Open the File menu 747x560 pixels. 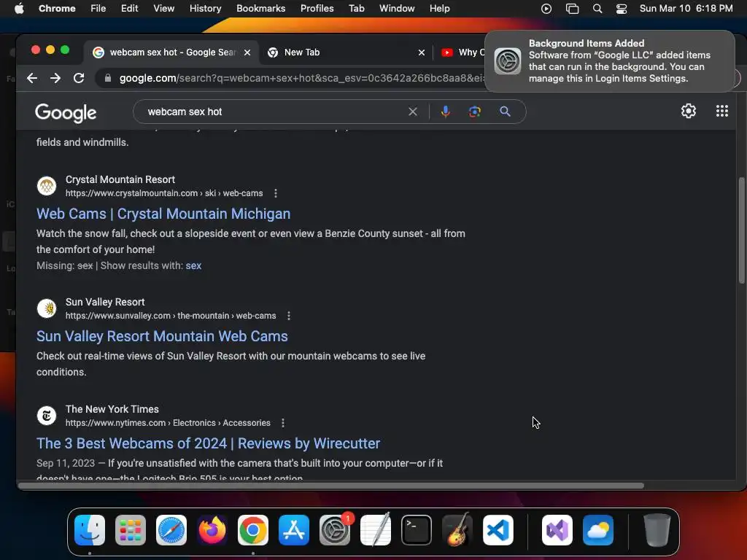pyautogui.click(x=98, y=9)
